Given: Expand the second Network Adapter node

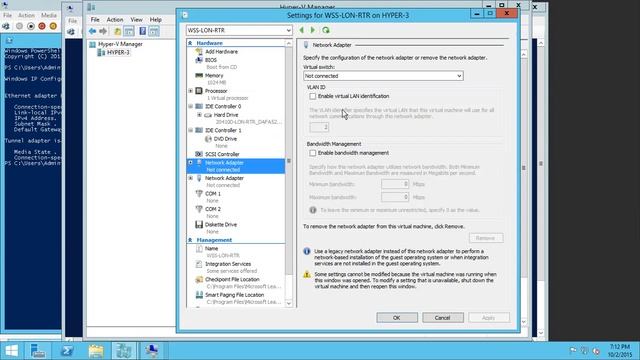Looking at the screenshot, I should click(191, 178).
